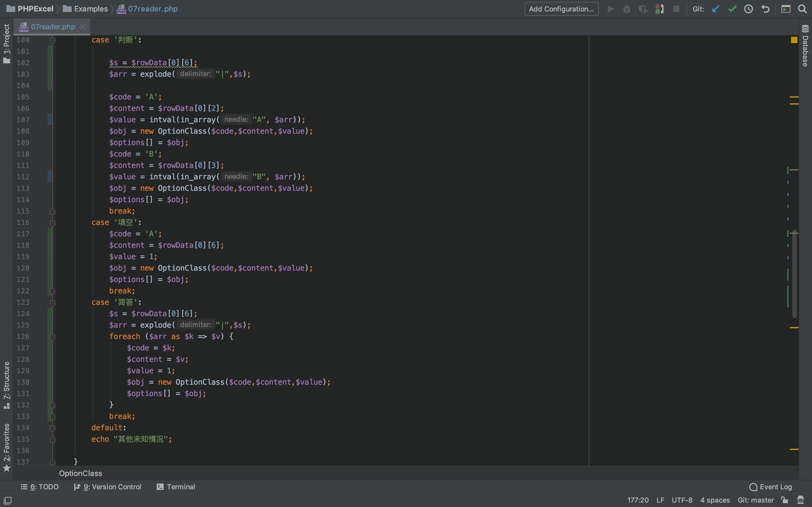Toggle read-only lock icon in status bar

pyautogui.click(x=784, y=500)
